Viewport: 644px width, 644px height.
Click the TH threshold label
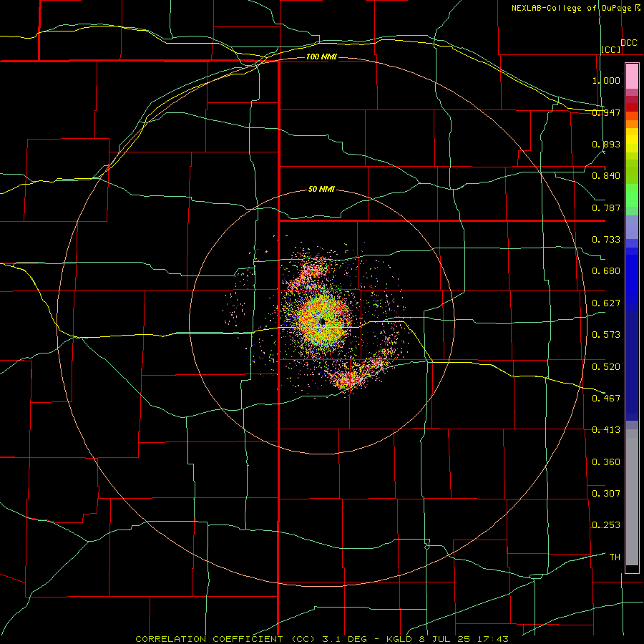(x=615, y=557)
